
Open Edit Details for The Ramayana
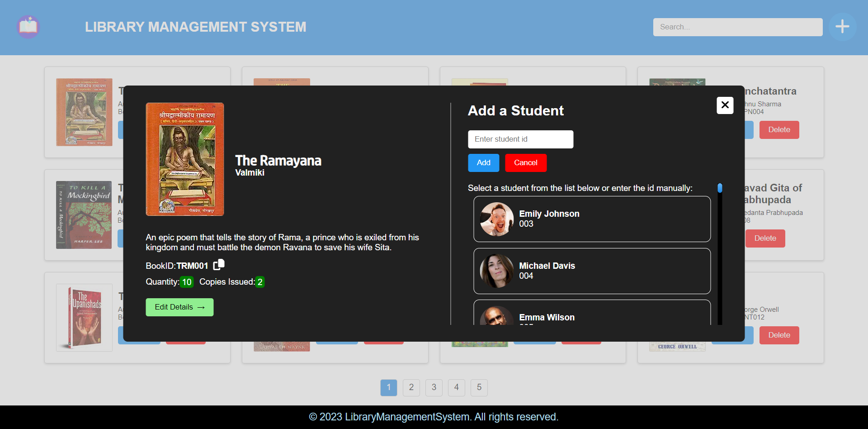[179, 307]
